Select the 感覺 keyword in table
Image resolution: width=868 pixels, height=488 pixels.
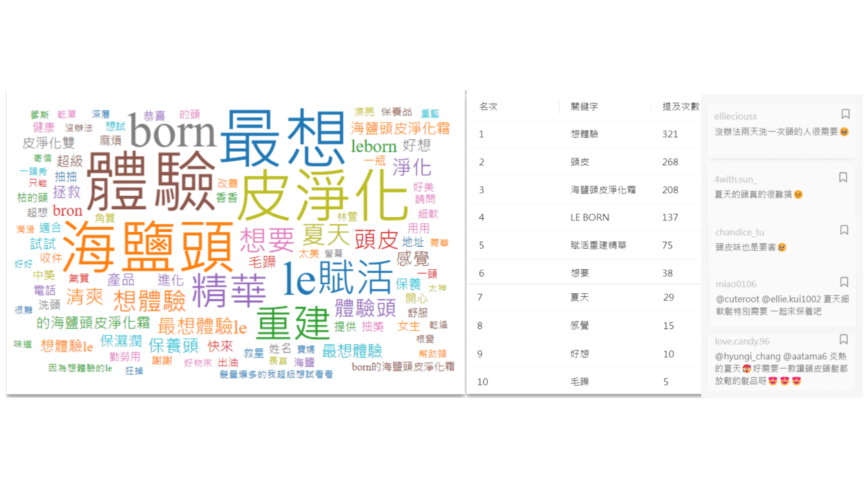[x=580, y=325]
